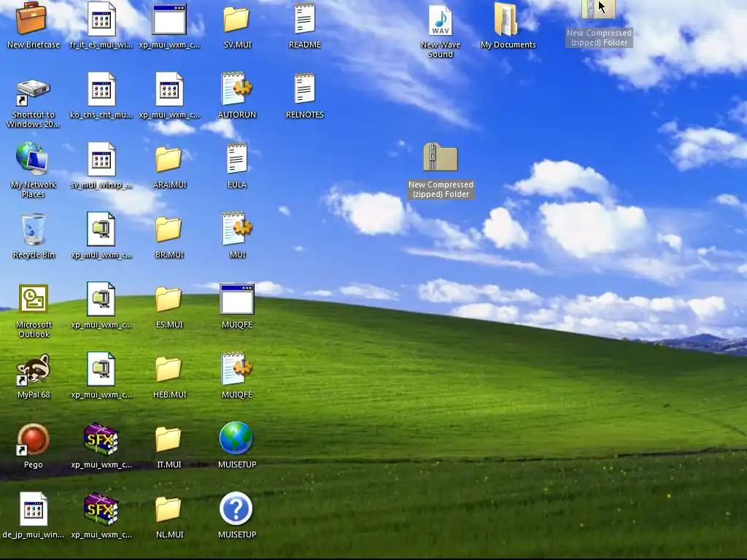Click the AUTORUN setup information file
The height and width of the screenshot is (560, 747).
[x=237, y=88]
